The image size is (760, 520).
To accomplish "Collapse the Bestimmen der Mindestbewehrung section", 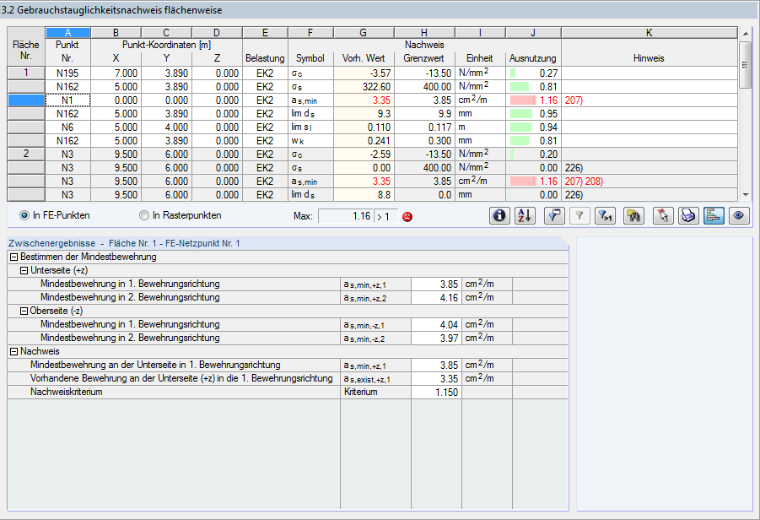I will [14, 257].
